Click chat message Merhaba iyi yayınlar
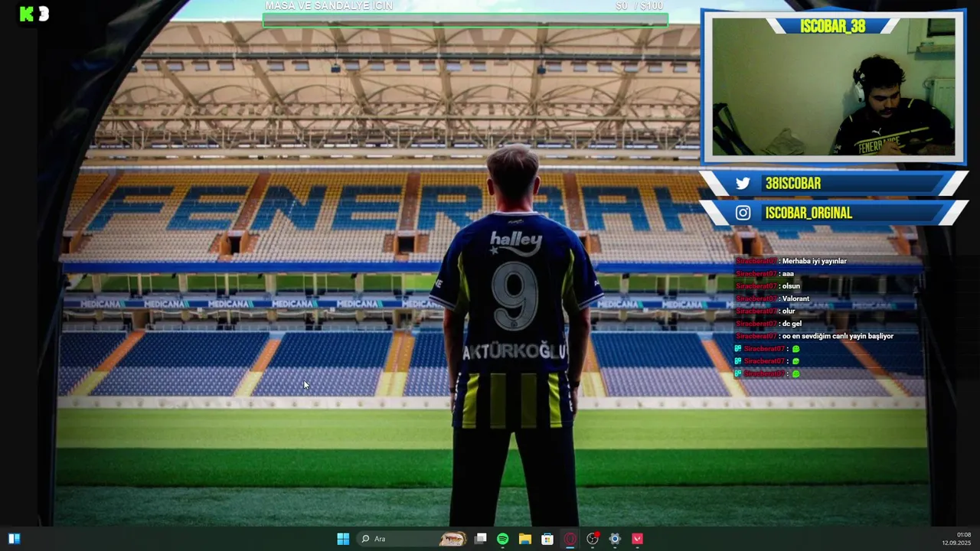The height and width of the screenshot is (551, 980). click(x=814, y=261)
